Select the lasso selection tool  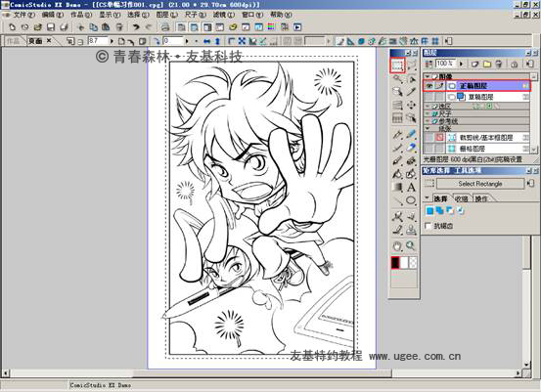pos(411,65)
